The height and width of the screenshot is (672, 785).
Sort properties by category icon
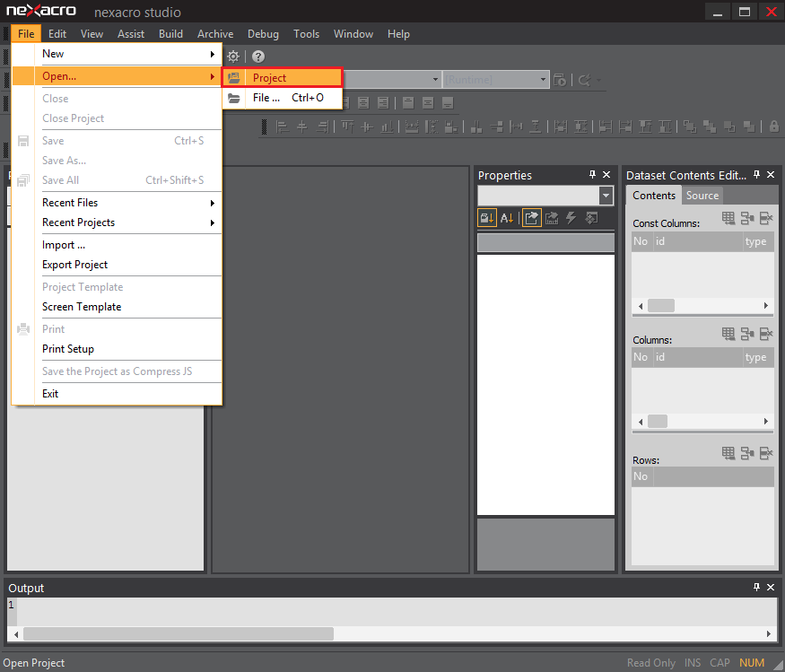[487, 218]
